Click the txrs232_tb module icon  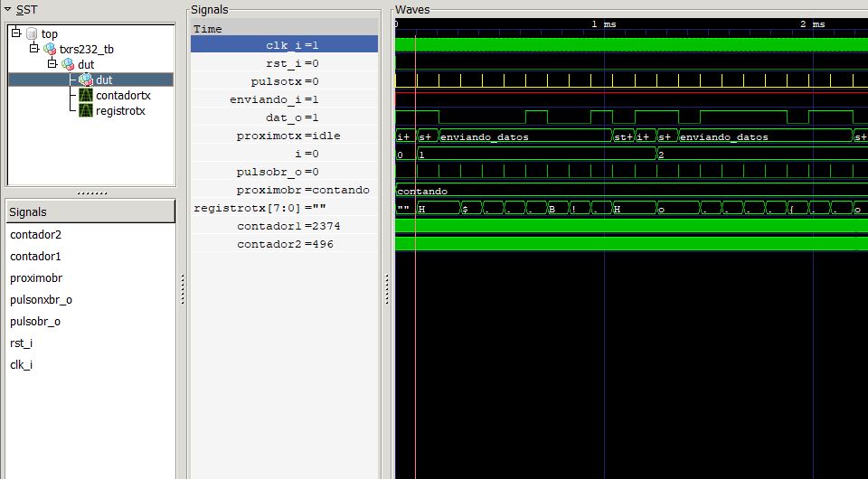coord(51,49)
